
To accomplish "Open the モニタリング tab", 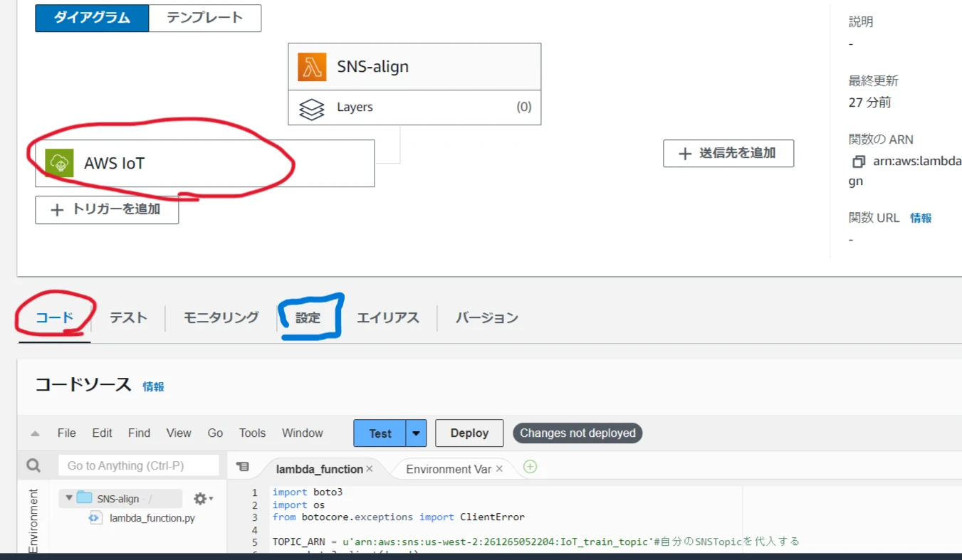I will (x=221, y=318).
